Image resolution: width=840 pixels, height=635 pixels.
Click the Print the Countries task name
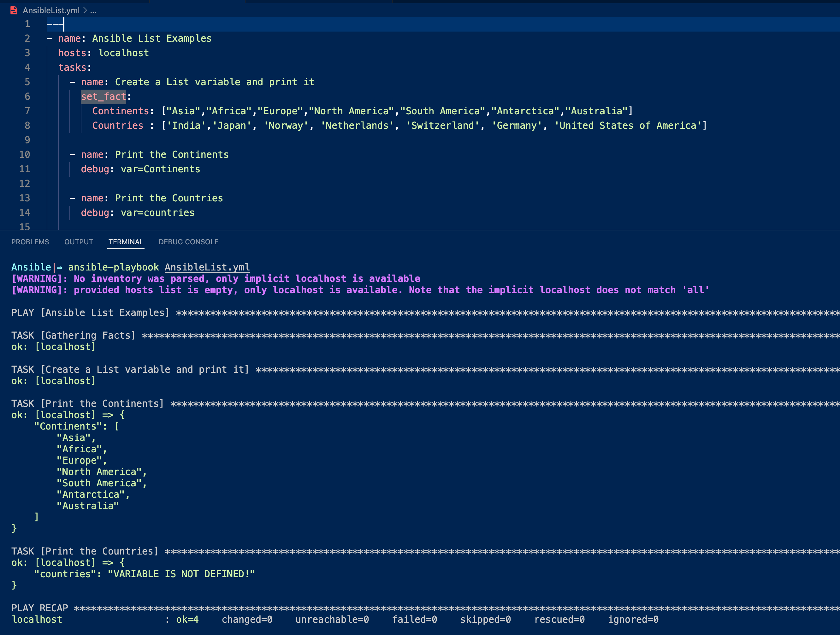point(169,198)
